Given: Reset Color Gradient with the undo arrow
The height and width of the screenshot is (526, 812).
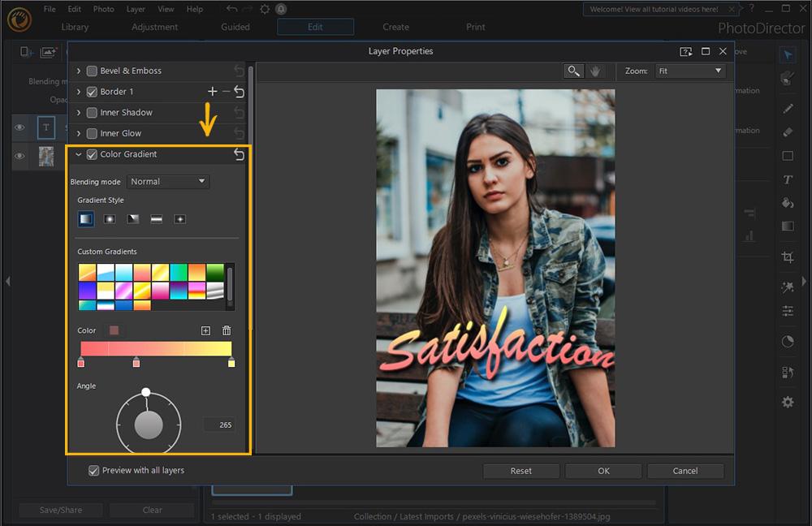Looking at the screenshot, I should 239,154.
